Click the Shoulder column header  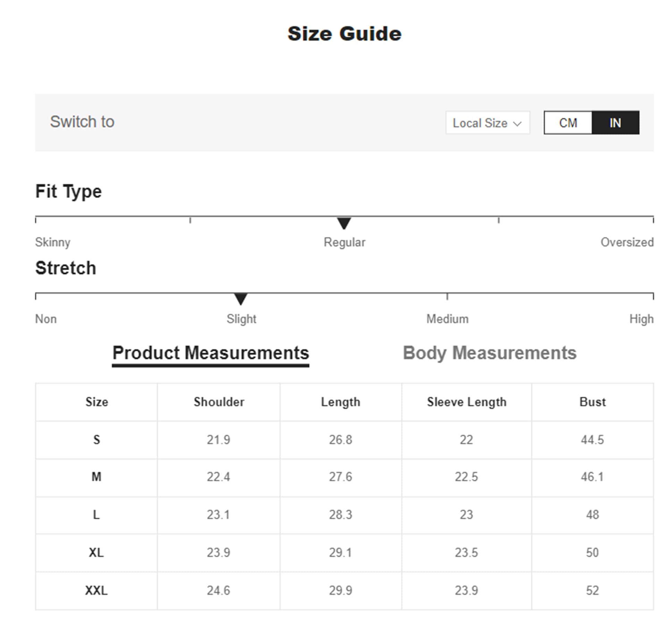pos(219,402)
